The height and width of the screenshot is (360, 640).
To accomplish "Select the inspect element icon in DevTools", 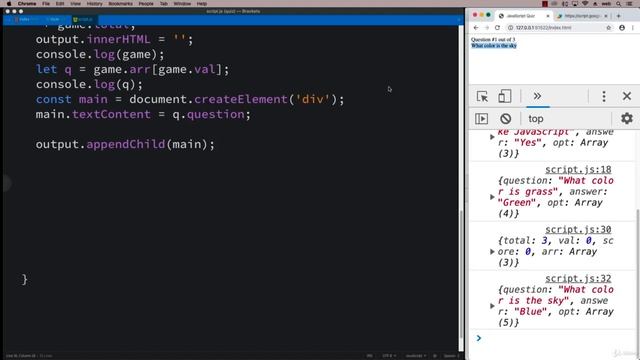I will 482,96.
